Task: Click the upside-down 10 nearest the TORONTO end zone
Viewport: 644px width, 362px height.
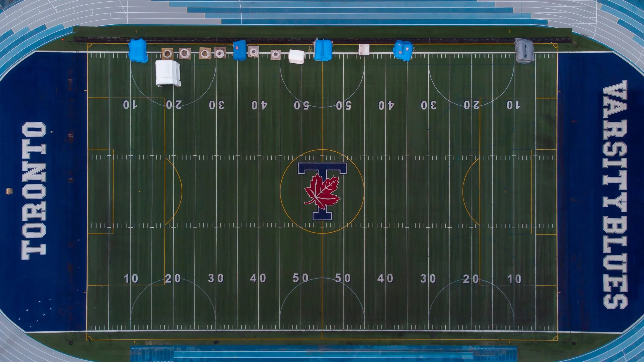Action: click(x=130, y=105)
